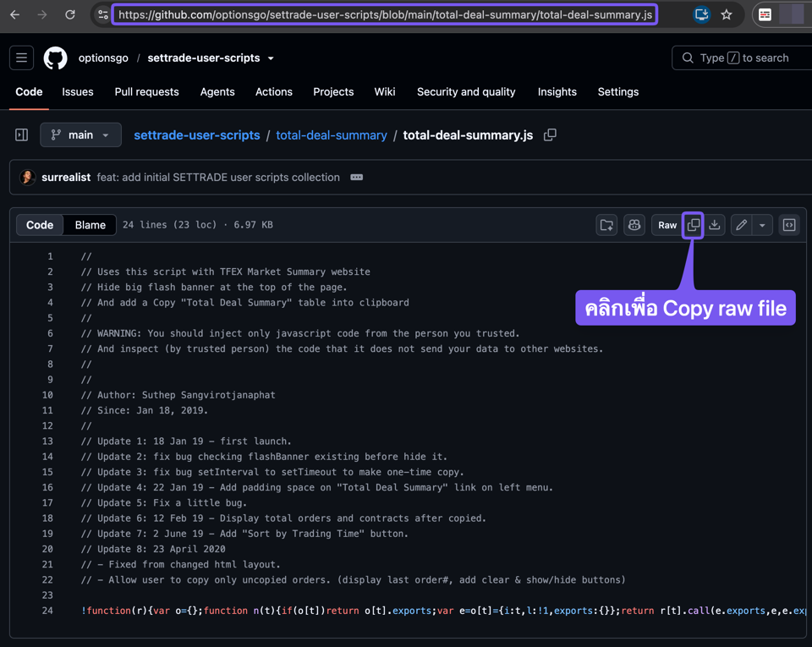Click the 'Since: Jan 18, 2019.' comment line
Viewport: 812px width, 647px height.
coord(145,410)
